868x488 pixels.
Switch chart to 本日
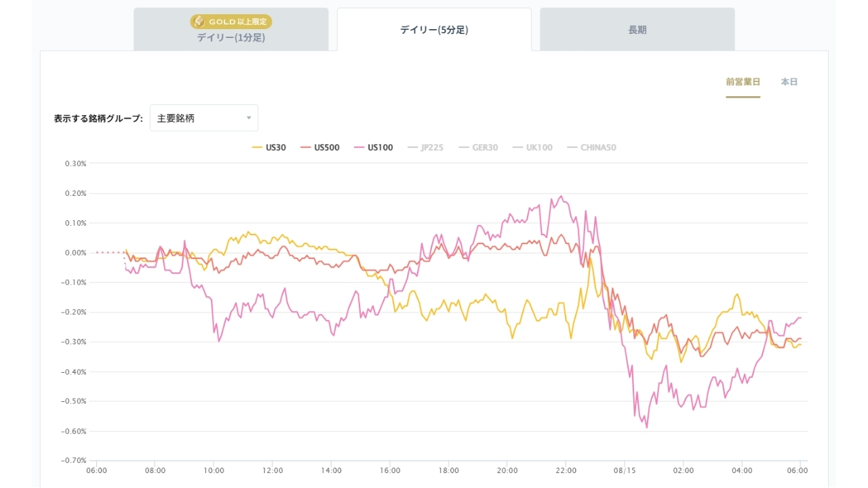tap(789, 82)
